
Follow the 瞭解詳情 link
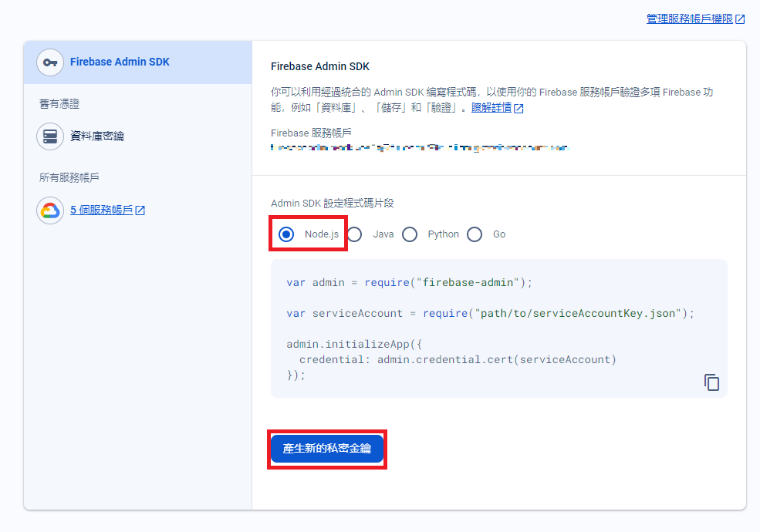[x=491, y=108]
